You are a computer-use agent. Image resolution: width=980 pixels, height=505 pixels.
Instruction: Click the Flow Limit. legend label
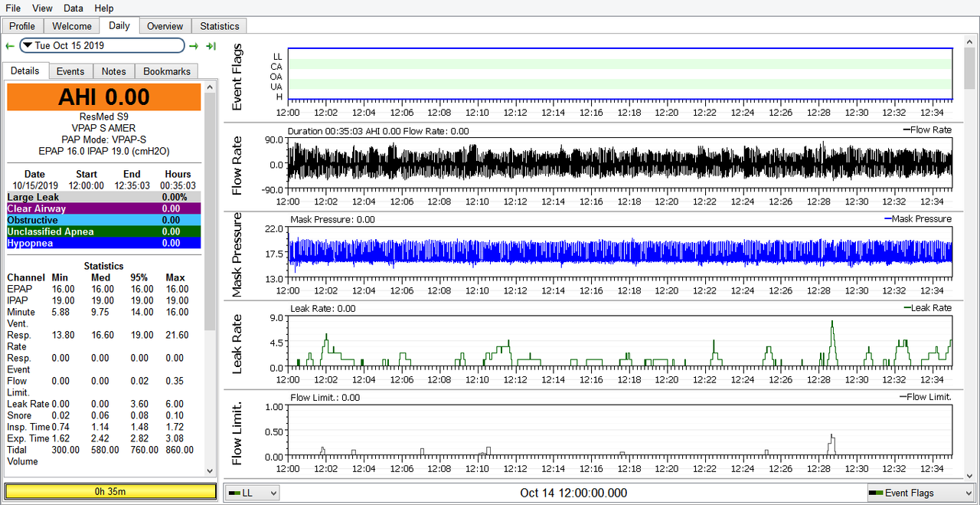click(925, 396)
